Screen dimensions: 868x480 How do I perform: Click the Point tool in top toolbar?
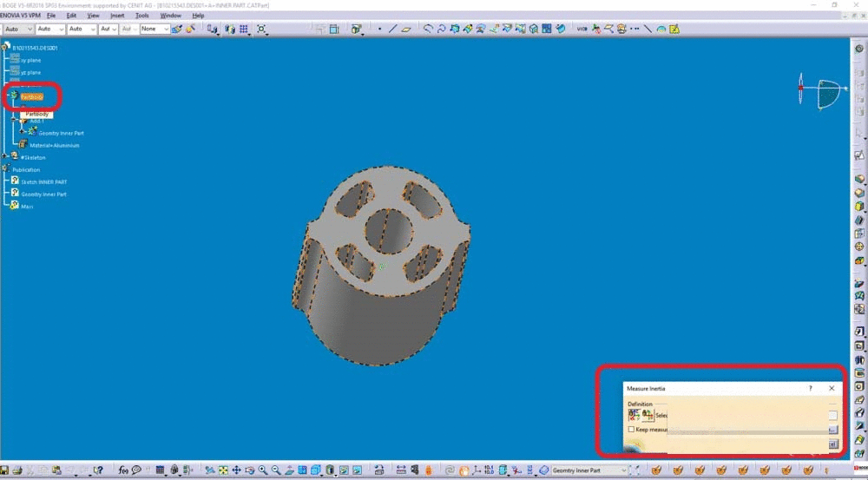379,29
